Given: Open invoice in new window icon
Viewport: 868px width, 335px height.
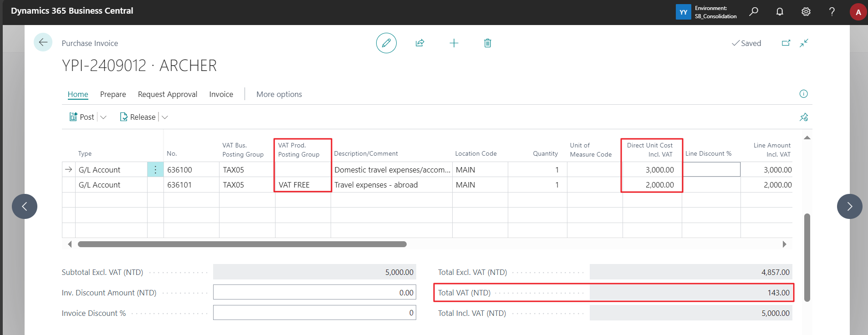Looking at the screenshot, I should [786, 43].
